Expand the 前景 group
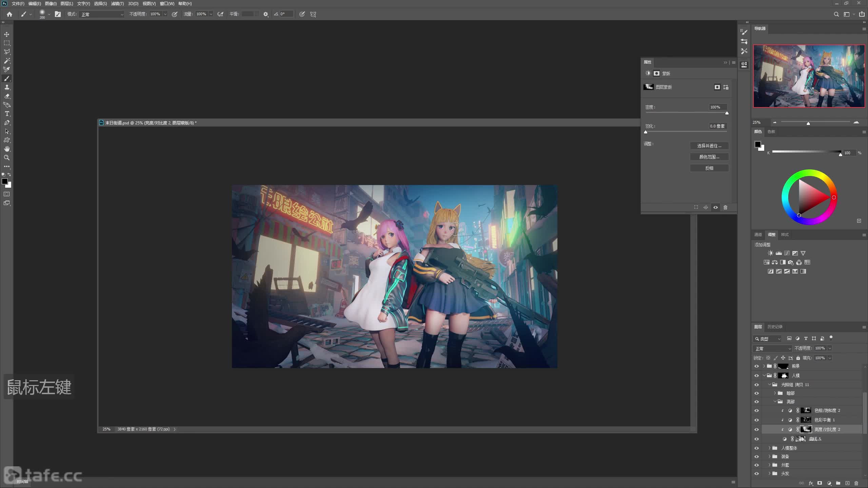This screenshot has height=488, width=868. [x=764, y=366]
